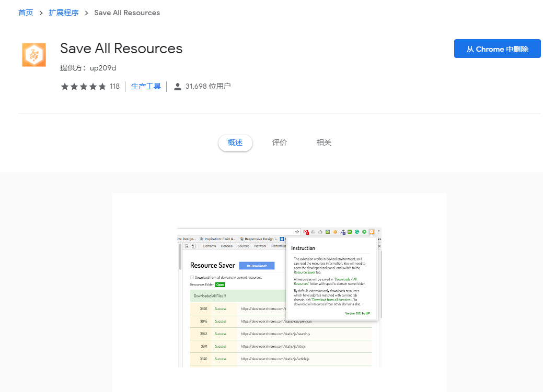Click the Gmail icon in the browser toolbar screenshot
Viewport: 543px width, 392px height.
point(305,232)
